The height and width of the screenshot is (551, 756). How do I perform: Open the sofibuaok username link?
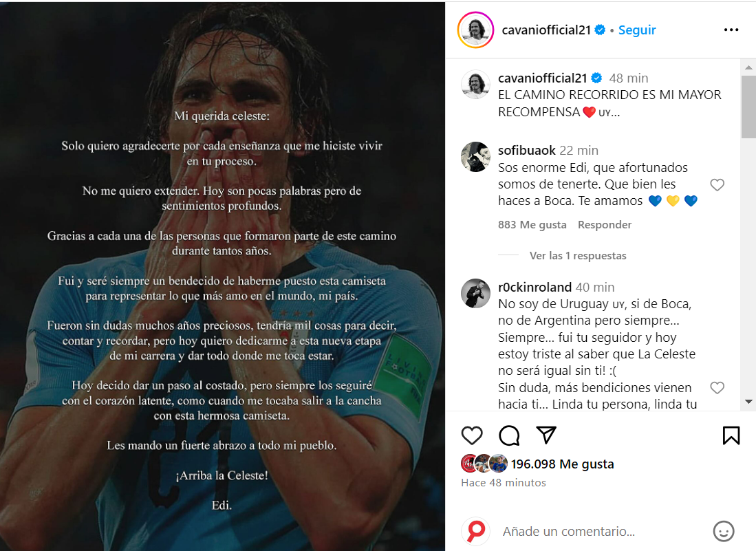coord(526,151)
